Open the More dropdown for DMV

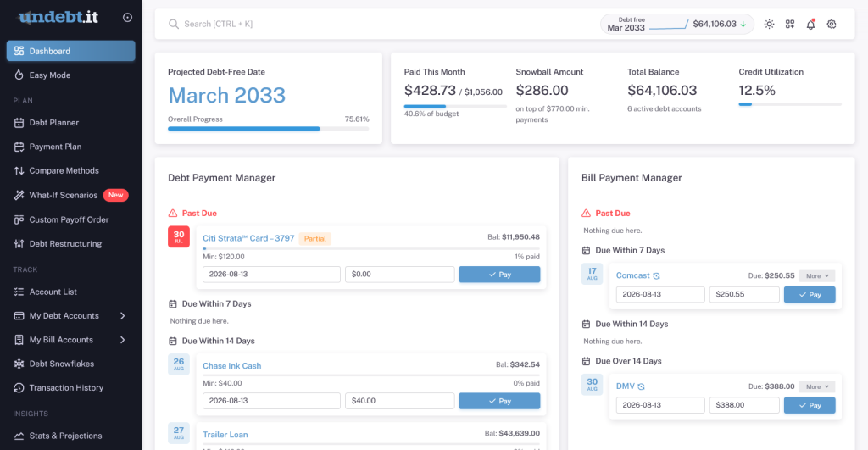(817, 386)
